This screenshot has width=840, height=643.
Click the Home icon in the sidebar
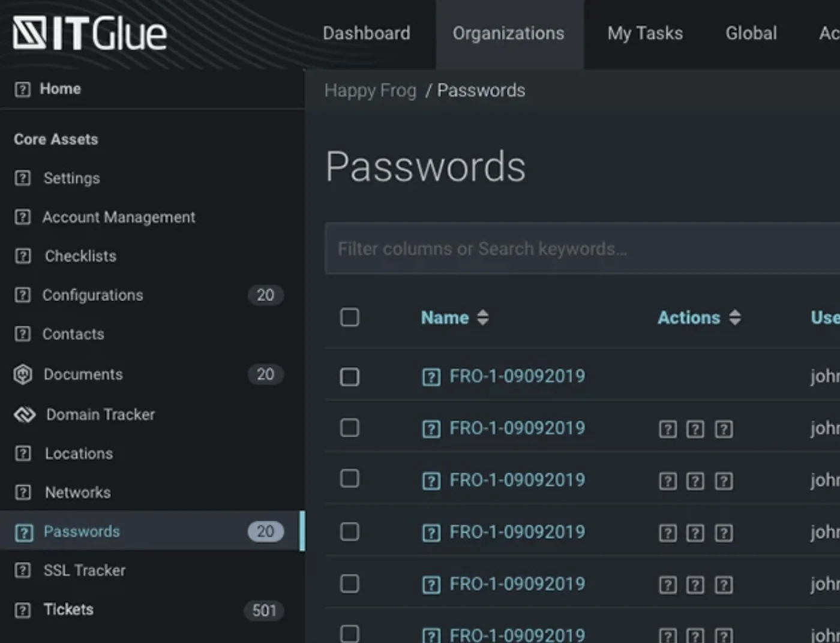(22, 89)
